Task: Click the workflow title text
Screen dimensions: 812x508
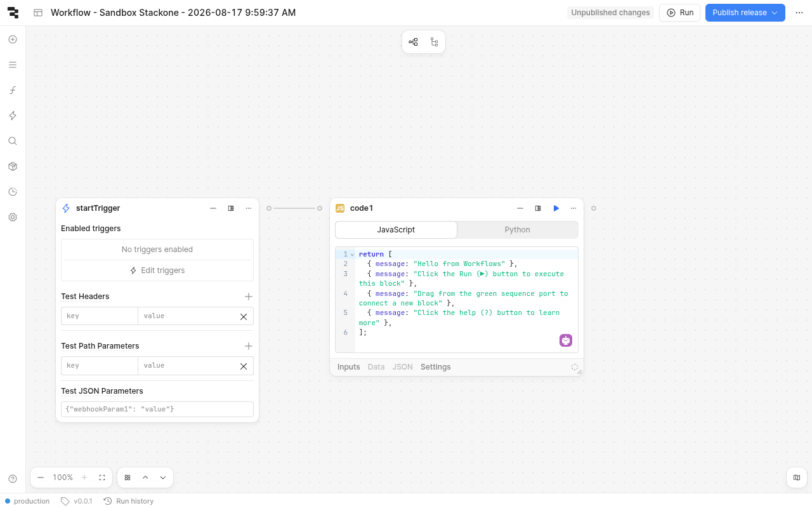Action: pos(173,13)
